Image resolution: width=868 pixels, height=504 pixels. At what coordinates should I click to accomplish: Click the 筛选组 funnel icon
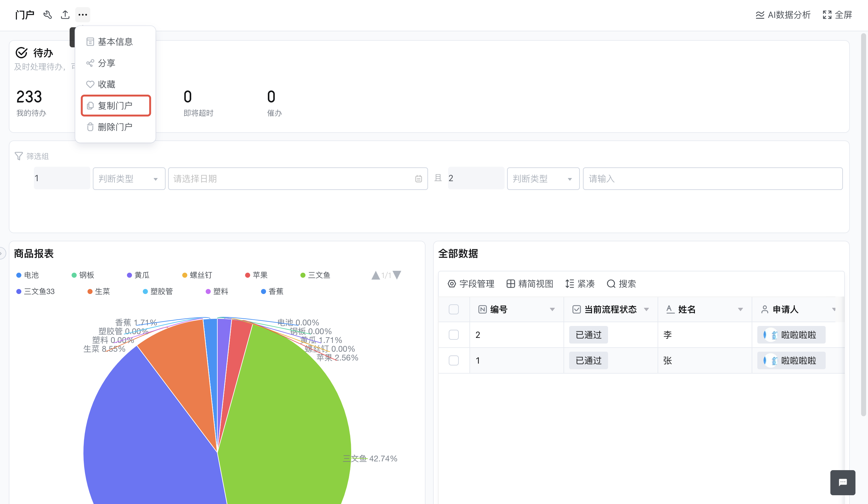click(x=19, y=156)
